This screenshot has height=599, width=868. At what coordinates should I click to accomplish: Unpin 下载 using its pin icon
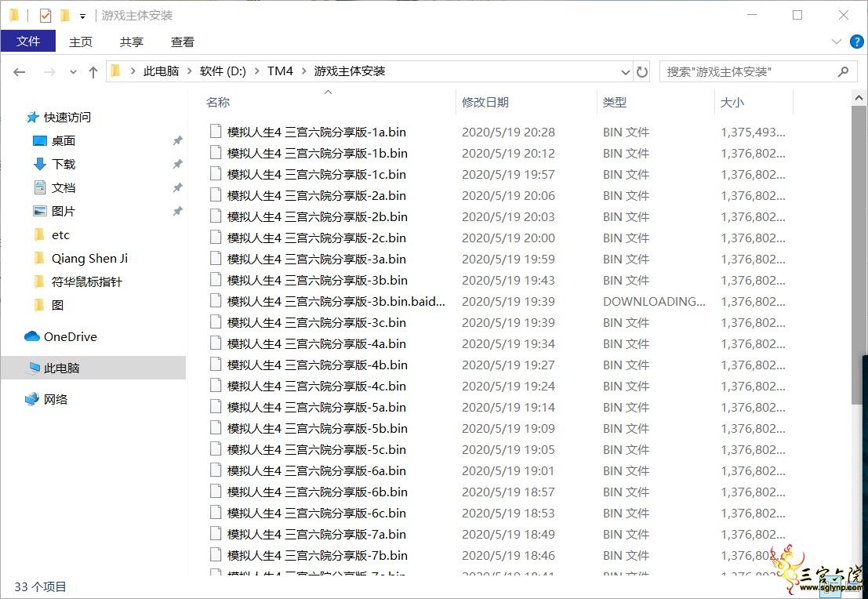(x=177, y=164)
